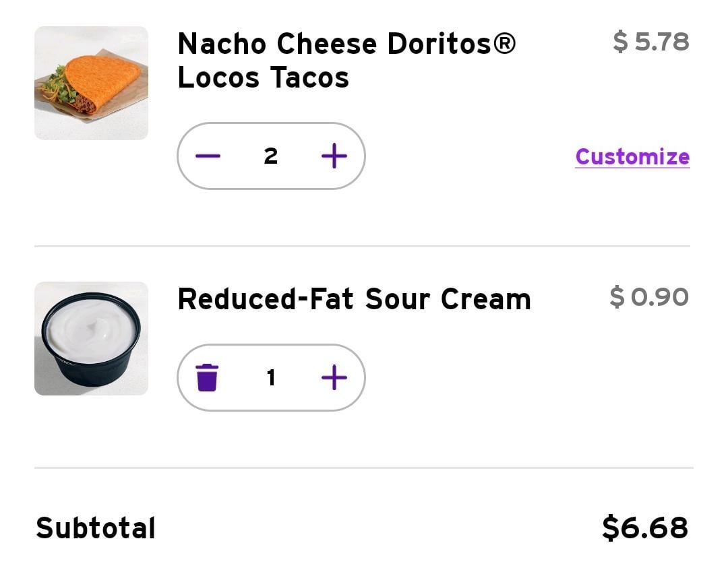Decrease the Doritos Locos Tacos quantity
The image size is (728, 574).
208,156
